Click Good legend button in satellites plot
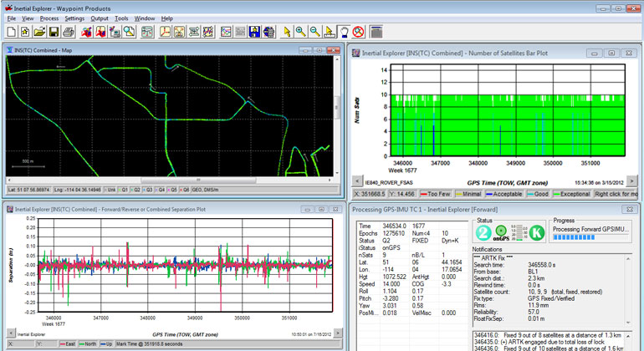The height and width of the screenshot is (351, 644). tap(538, 194)
